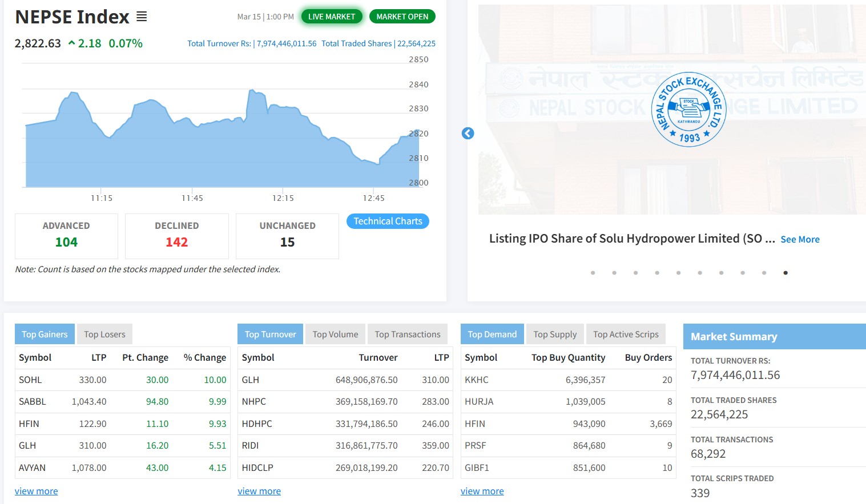Viewport: 866px width, 504px height.
Task: Click the Technical Charts button
Action: point(388,221)
